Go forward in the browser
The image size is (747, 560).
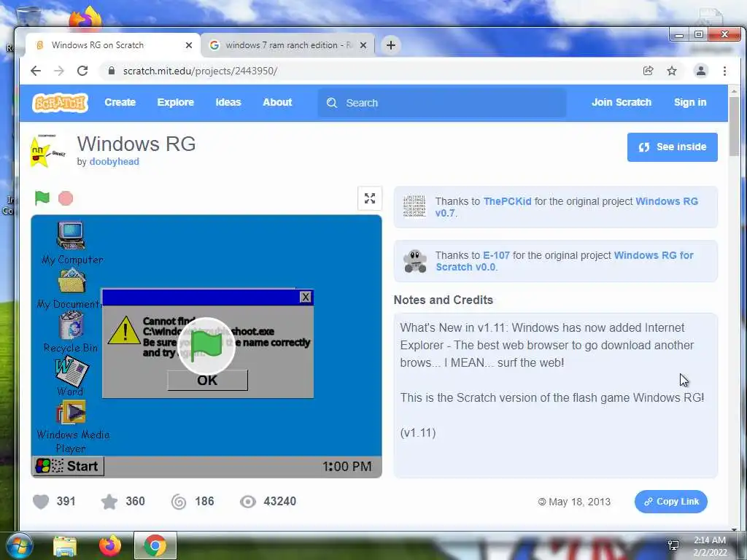pyautogui.click(x=59, y=71)
